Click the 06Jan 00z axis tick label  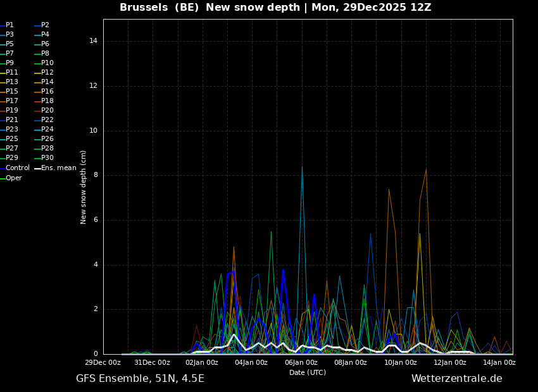pos(301,362)
